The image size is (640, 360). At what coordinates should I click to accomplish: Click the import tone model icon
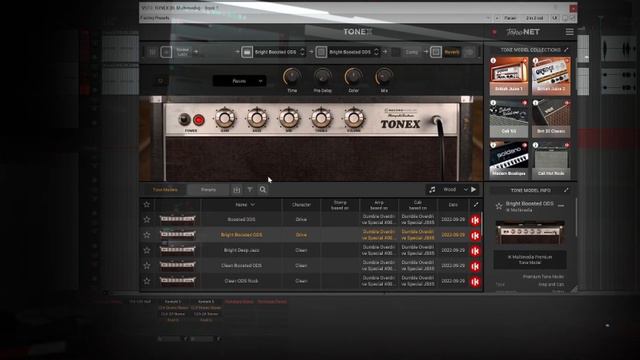coord(236,189)
